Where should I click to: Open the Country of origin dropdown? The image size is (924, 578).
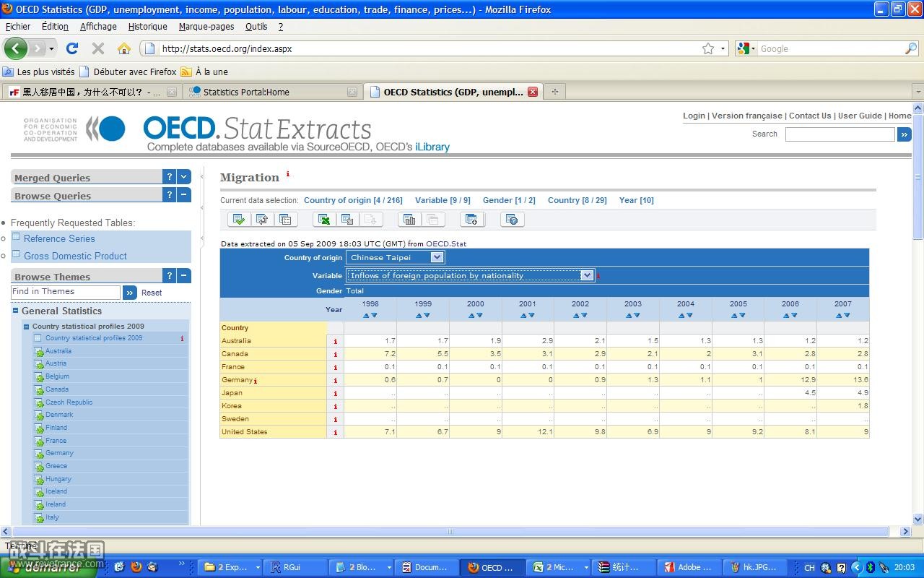(x=437, y=257)
